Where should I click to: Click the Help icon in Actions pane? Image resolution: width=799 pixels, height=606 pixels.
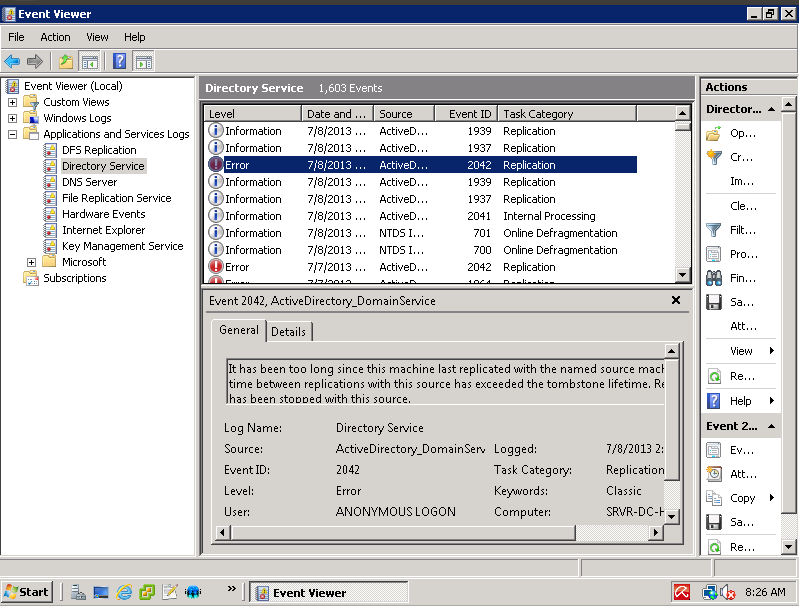pyautogui.click(x=714, y=402)
